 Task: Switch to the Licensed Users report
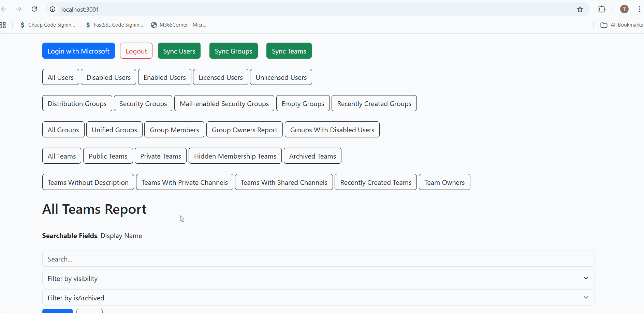(221, 77)
